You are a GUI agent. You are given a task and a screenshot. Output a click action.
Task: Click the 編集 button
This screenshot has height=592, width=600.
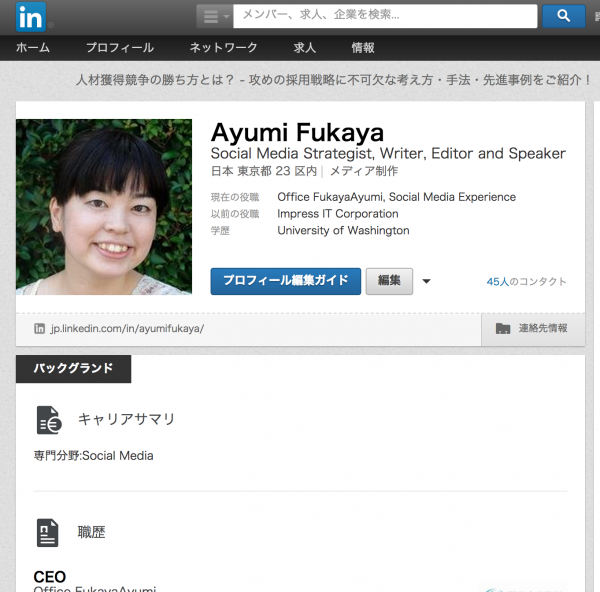click(389, 281)
